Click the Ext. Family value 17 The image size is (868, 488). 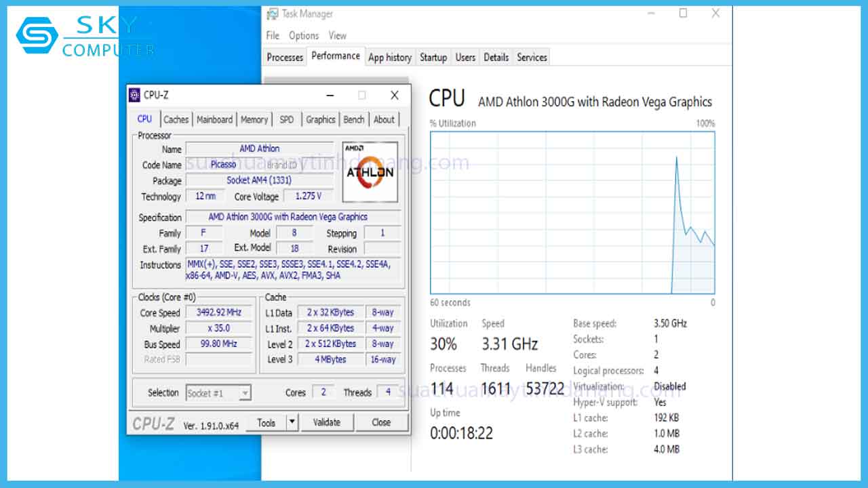coord(203,249)
